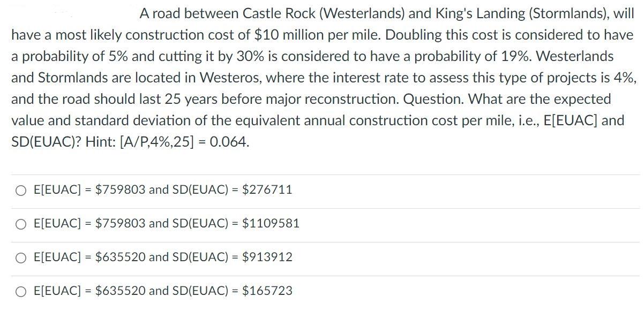
Task: Click the E[EUAC] = $759803 and $276711 label
Action: pyautogui.click(x=162, y=189)
